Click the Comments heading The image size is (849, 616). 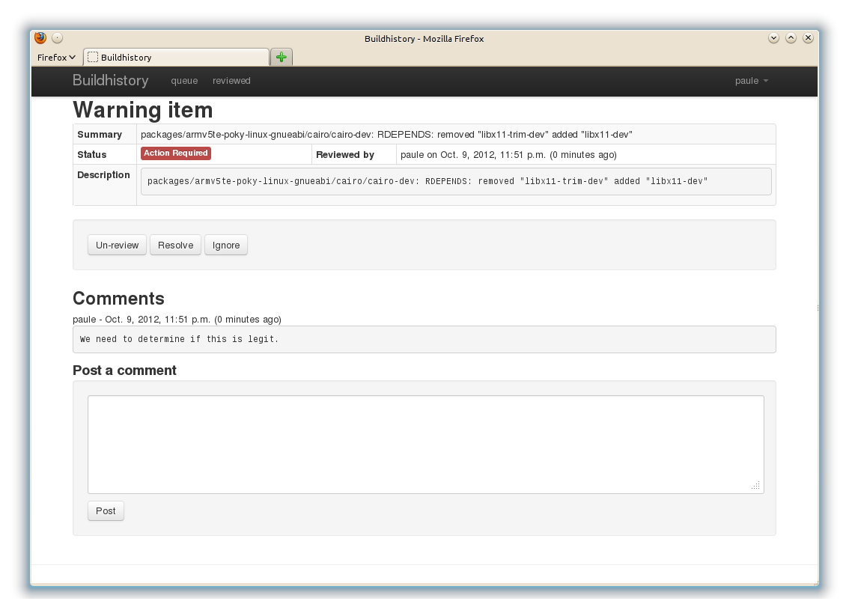118,298
